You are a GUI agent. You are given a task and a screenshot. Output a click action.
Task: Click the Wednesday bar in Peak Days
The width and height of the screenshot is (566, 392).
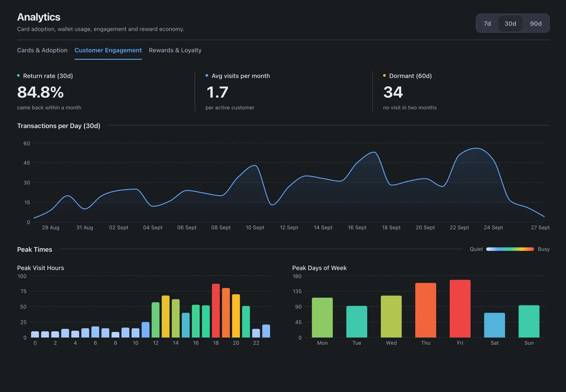pos(391,316)
